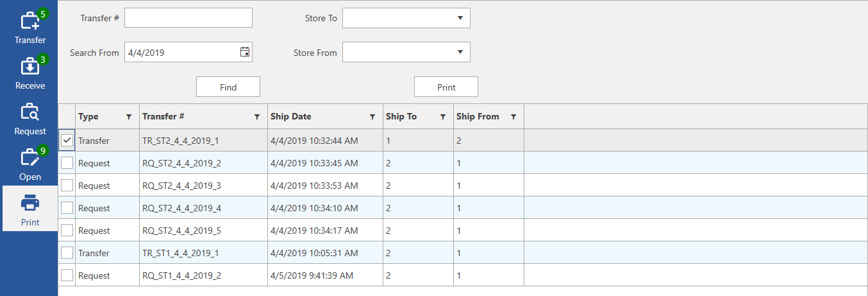
Task: Open the Receive sidebar icon
Action: (x=30, y=67)
